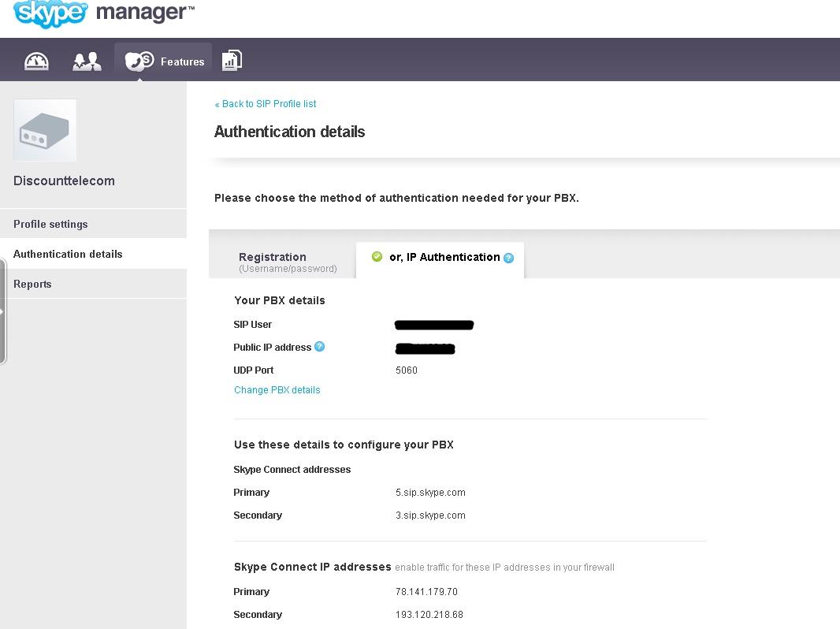Click the primary address 5.sip.skype.com
This screenshot has height=629, width=840.
pos(430,493)
